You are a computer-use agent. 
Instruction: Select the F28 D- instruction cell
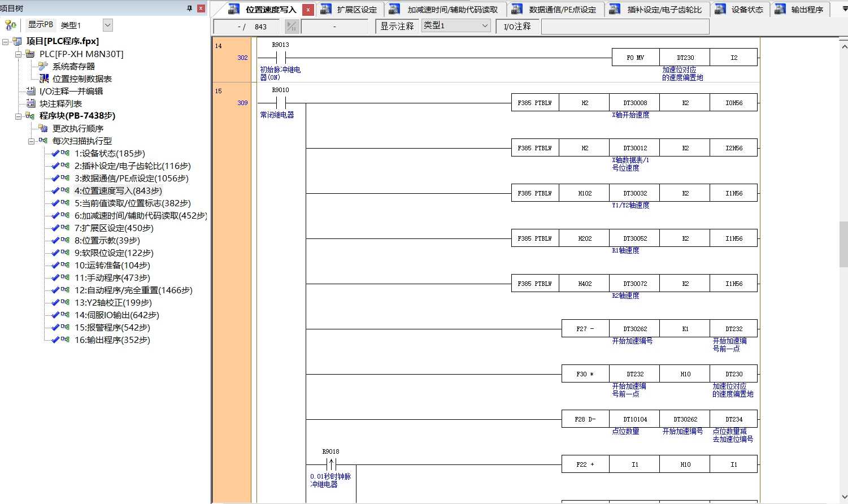[x=585, y=419]
